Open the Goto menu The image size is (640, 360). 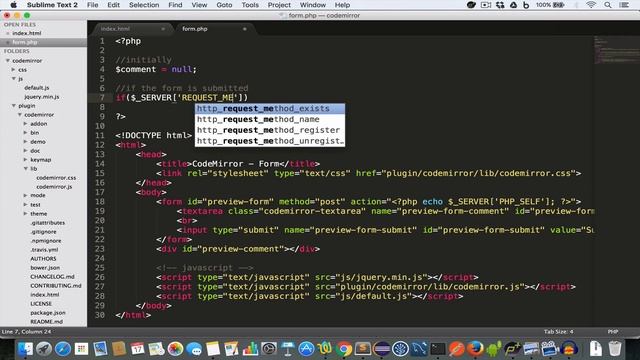224,5
